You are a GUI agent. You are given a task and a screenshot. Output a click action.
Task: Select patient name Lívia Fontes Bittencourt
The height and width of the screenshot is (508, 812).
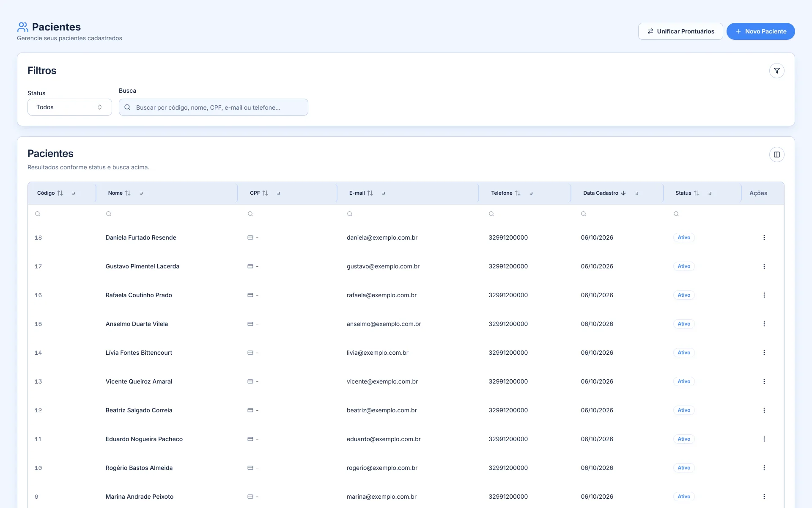139,353
